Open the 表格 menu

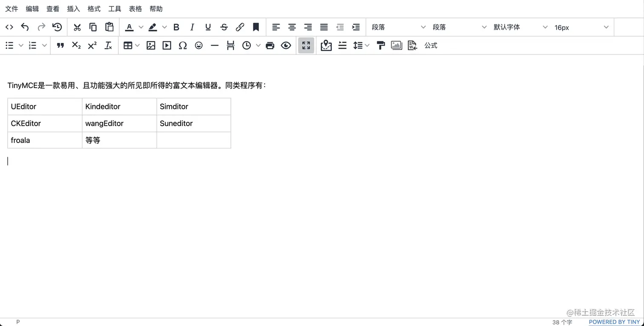(x=135, y=9)
